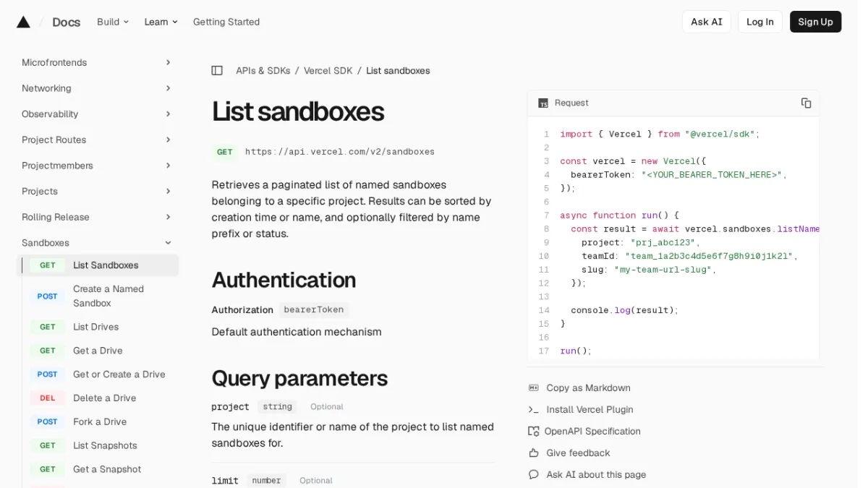Open OpenAPI Specification link
The width and height of the screenshot is (868, 488).
(592, 432)
